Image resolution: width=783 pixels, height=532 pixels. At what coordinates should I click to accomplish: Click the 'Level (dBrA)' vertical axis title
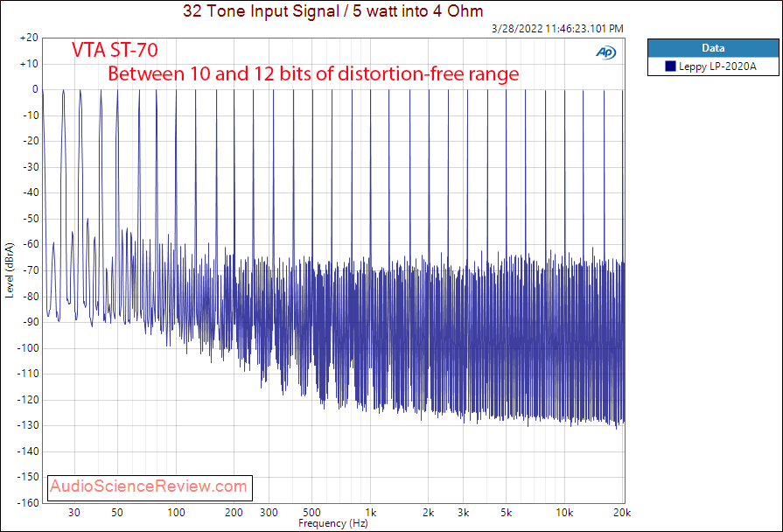point(10,270)
